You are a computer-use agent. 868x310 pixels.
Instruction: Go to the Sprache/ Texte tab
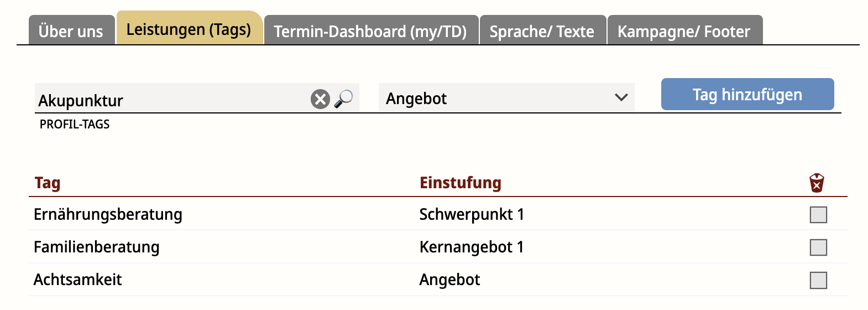542,30
